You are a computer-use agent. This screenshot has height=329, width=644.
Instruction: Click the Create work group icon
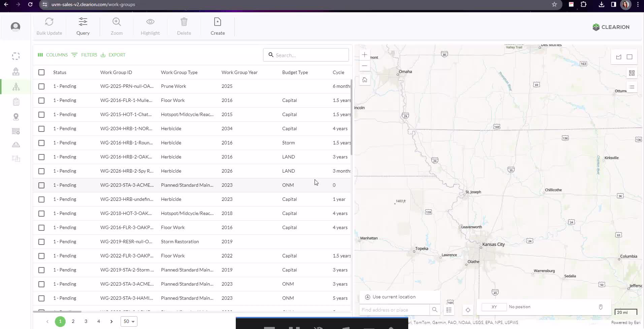point(218,26)
